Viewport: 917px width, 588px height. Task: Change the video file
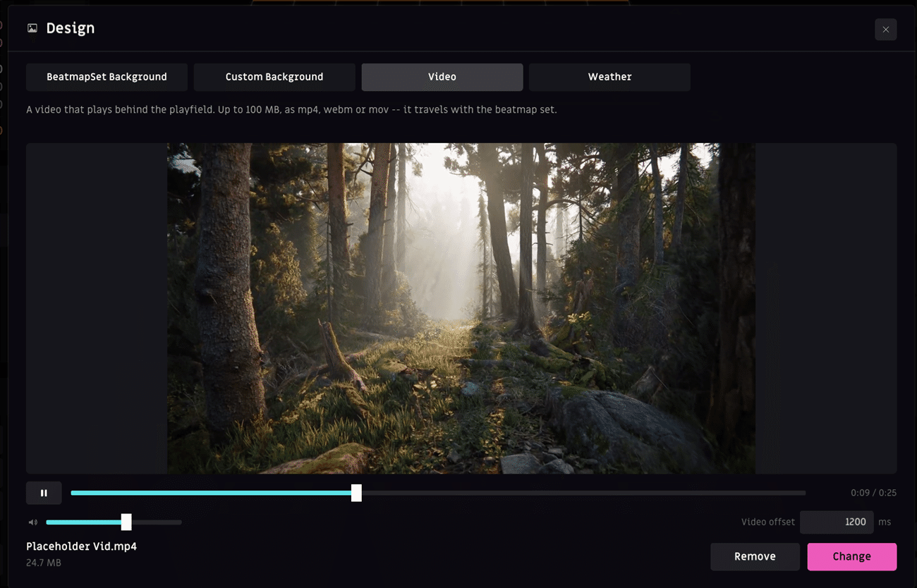(852, 556)
